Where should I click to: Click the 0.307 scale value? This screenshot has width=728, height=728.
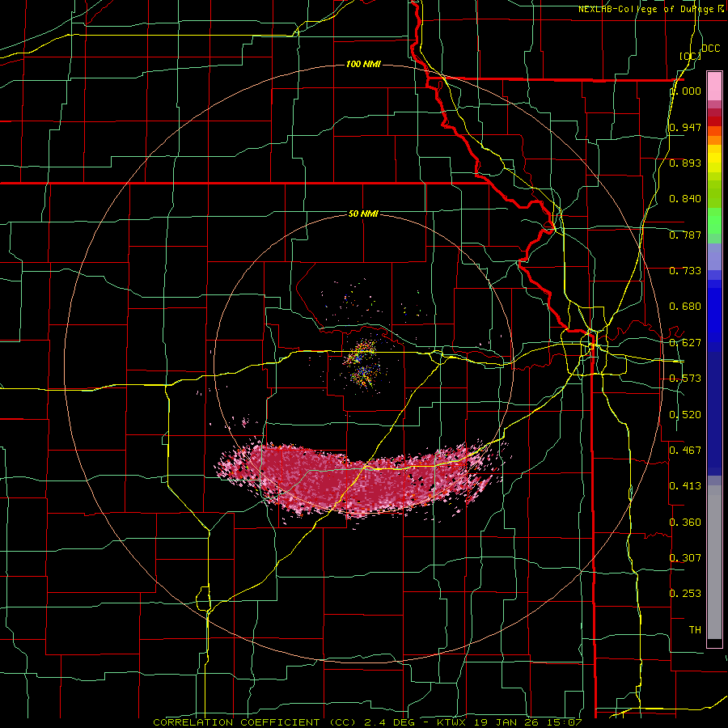pyautogui.click(x=685, y=558)
